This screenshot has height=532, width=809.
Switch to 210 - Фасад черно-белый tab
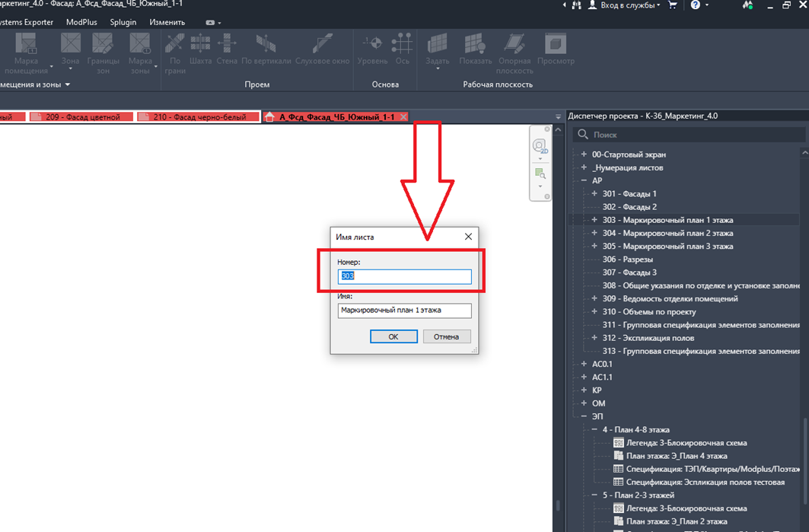pyautogui.click(x=199, y=117)
